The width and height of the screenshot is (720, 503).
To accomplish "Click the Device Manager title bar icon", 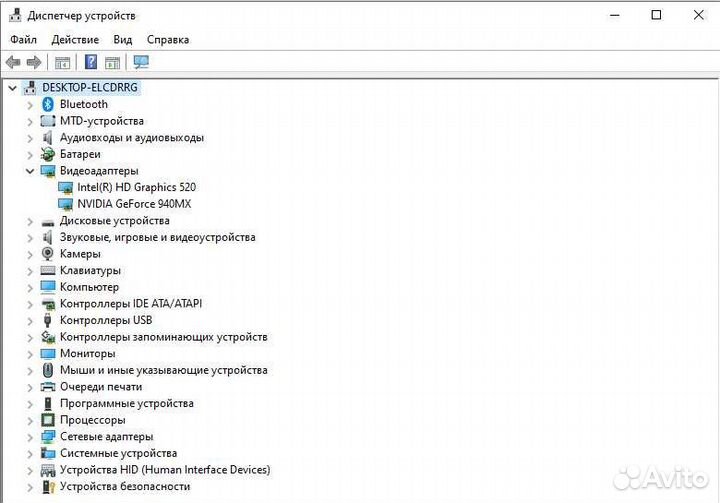I will pyautogui.click(x=15, y=15).
